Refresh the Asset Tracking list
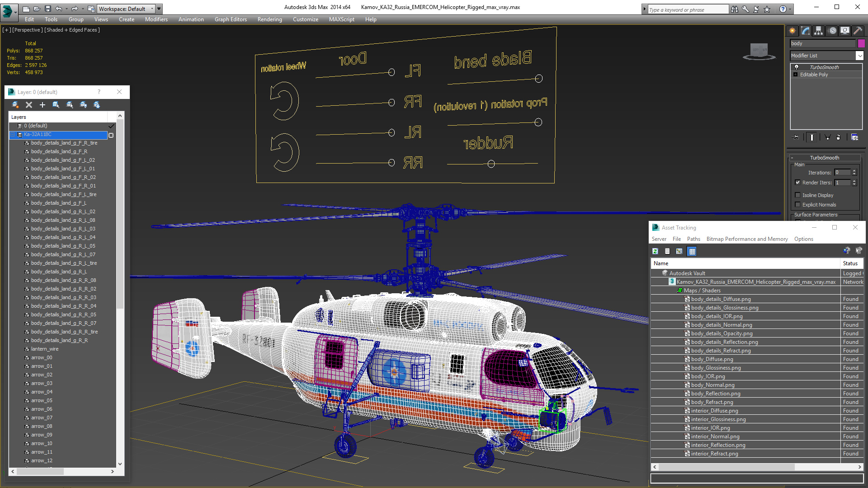This screenshot has height=488, width=868. tap(655, 251)
